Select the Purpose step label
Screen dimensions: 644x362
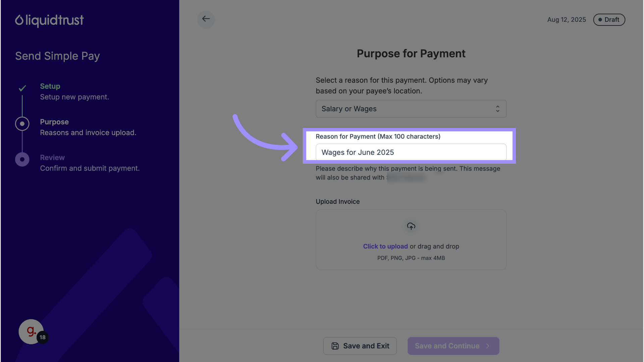point(54,122)
